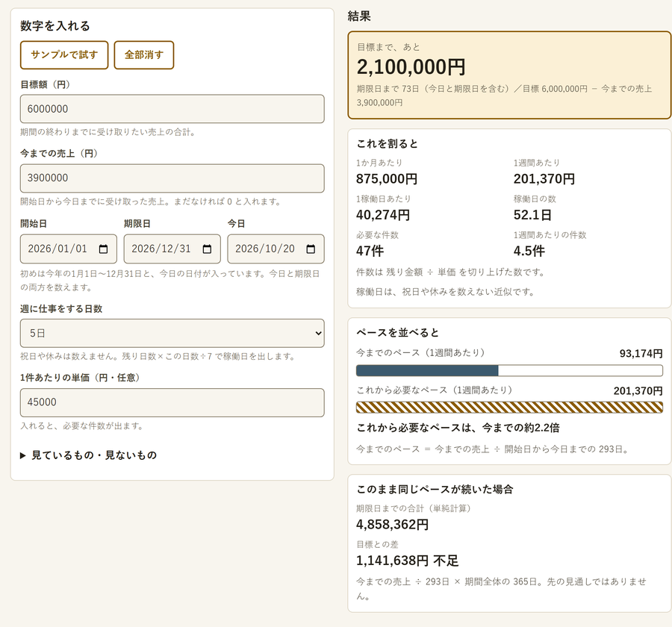
Task: Select the 1稼働日あたり value 40,274円
Action: click(383, 215)
